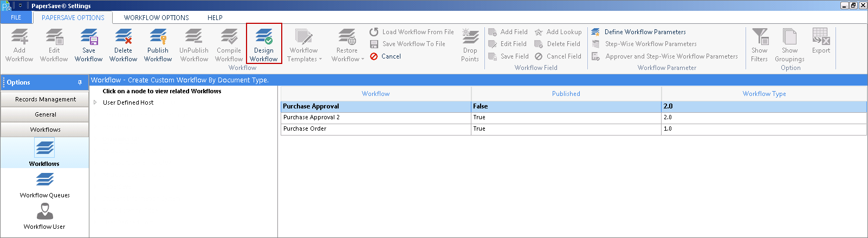868x238 pixels.
Task: Open quick access toolbar dropdown arrow
Action: pyautogui.click(x=21, y=5)
